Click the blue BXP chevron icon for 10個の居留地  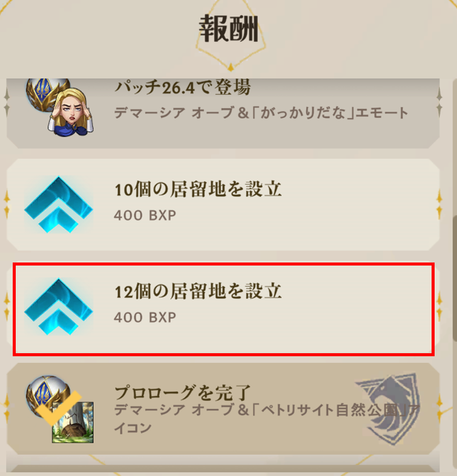point(59,205)
